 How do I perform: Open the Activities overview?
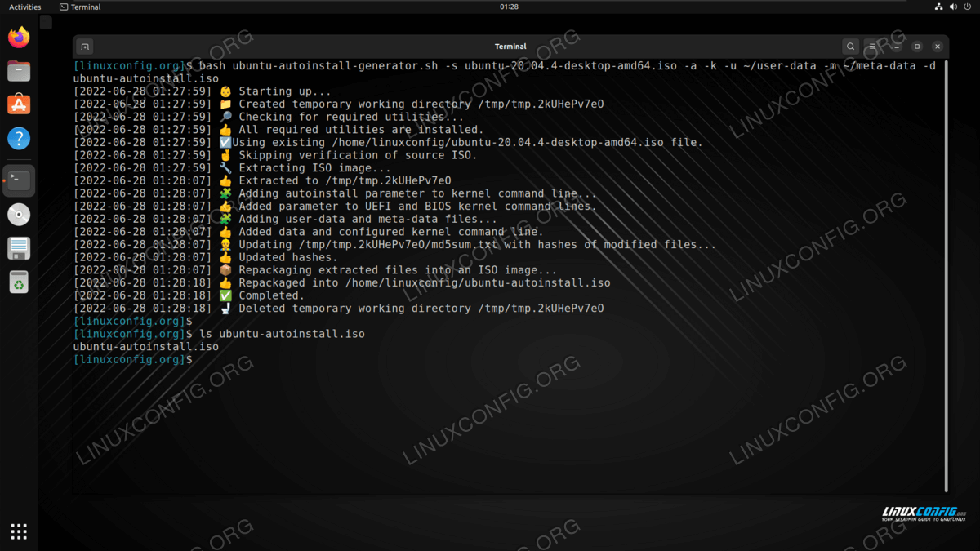[x=24, y=7]
